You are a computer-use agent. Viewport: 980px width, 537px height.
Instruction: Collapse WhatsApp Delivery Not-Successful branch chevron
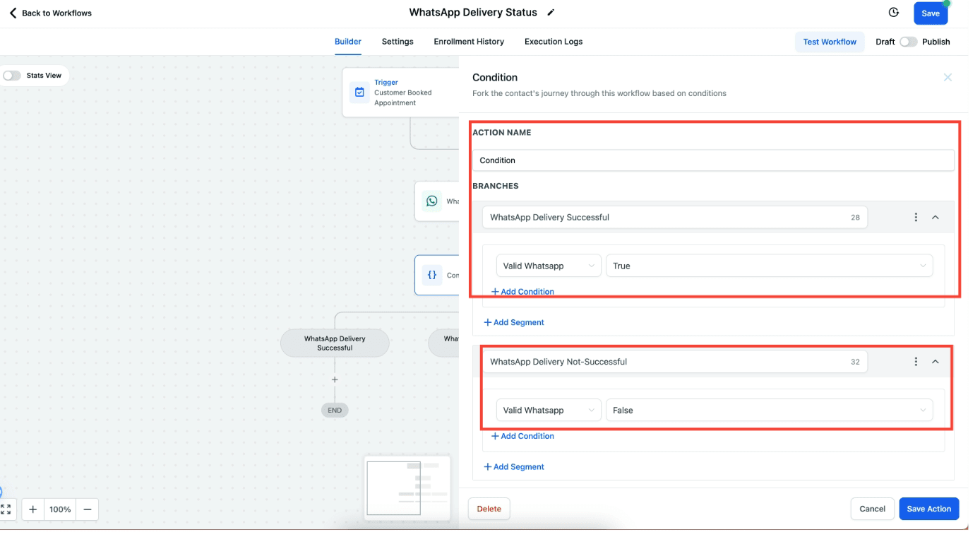(x=936, y=362)
